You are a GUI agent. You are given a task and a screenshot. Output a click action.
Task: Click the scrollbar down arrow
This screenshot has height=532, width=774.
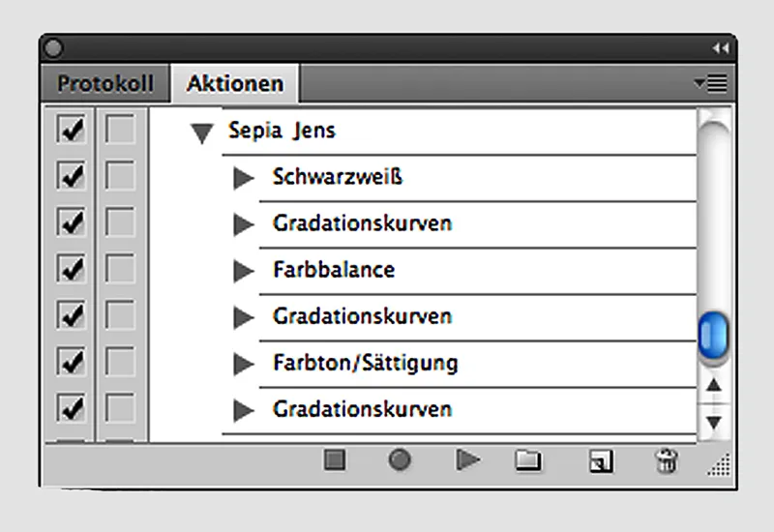714,423
